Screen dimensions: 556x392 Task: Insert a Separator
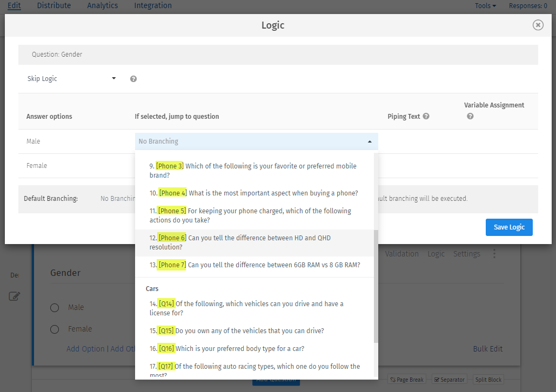point(449,380)
